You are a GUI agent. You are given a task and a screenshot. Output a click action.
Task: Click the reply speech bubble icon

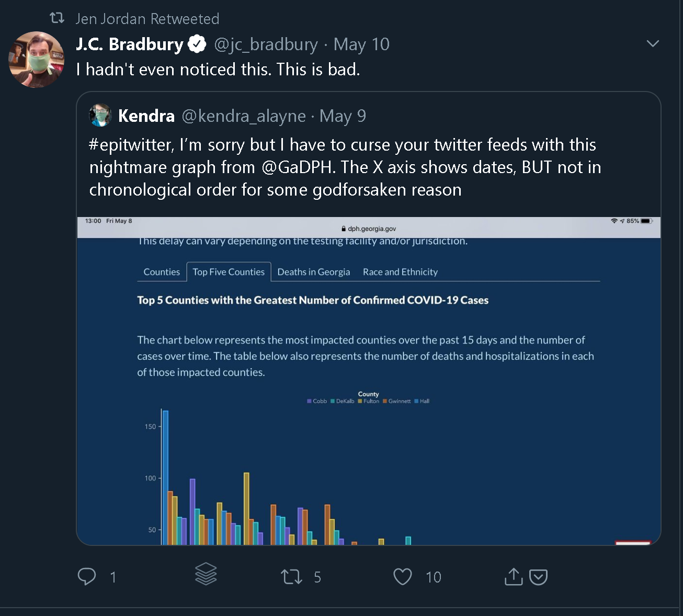[x=87, y=576]
